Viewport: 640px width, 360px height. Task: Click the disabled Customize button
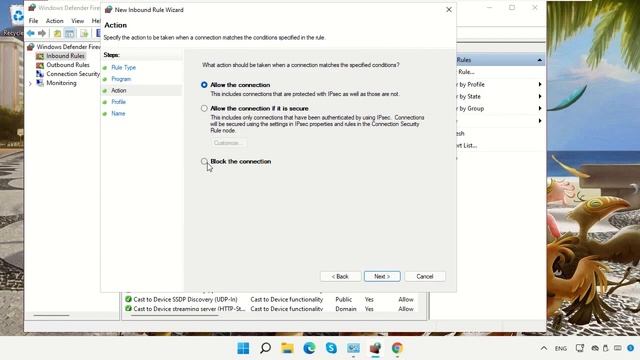click(x=228, y=143)
